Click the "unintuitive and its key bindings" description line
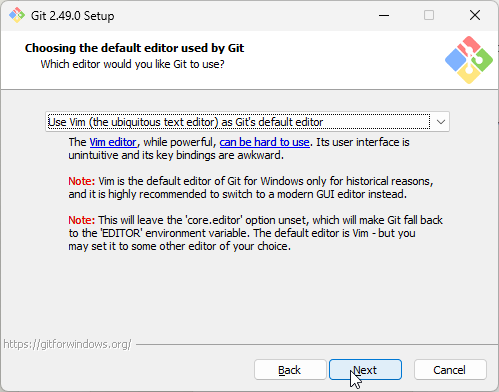Screen dimensions: 499x392 click(x=176, y=155)
